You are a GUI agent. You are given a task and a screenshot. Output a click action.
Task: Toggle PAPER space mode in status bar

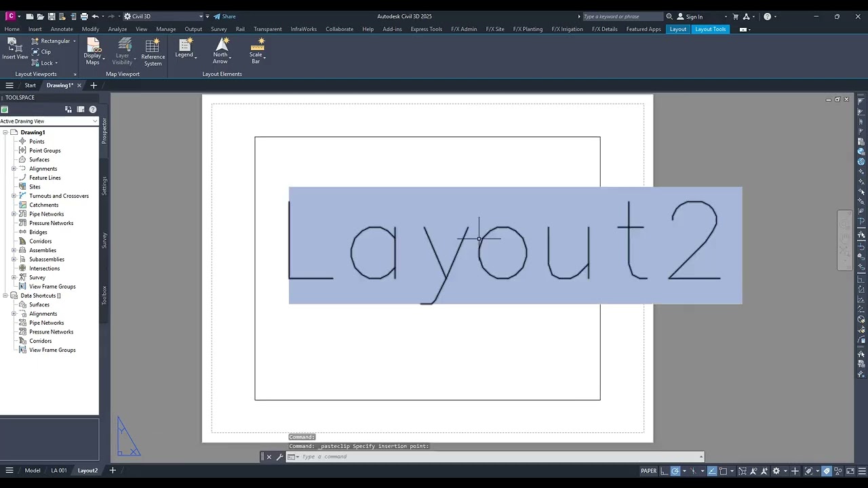coord(648,471)
